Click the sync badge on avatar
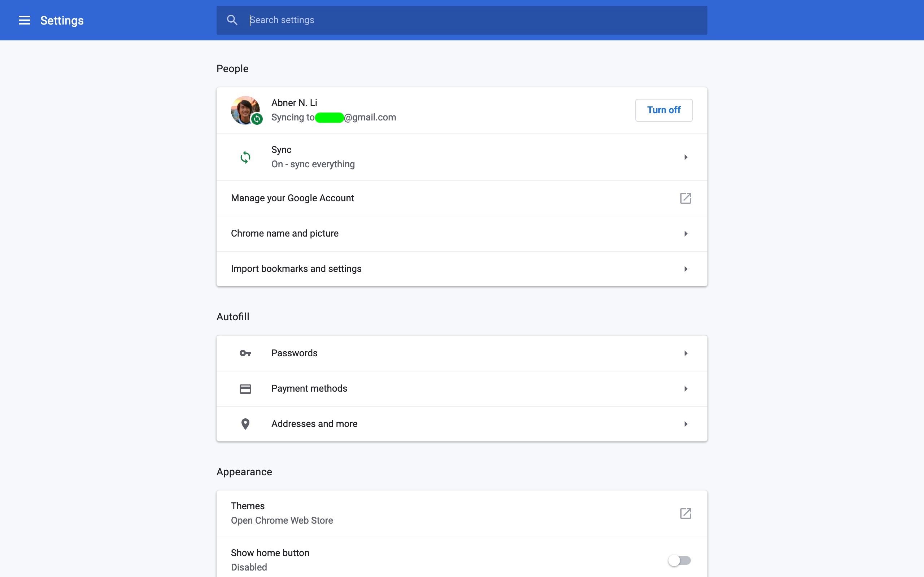The width and height of the screenshot is (924, 577). click(x=257, y=119)
